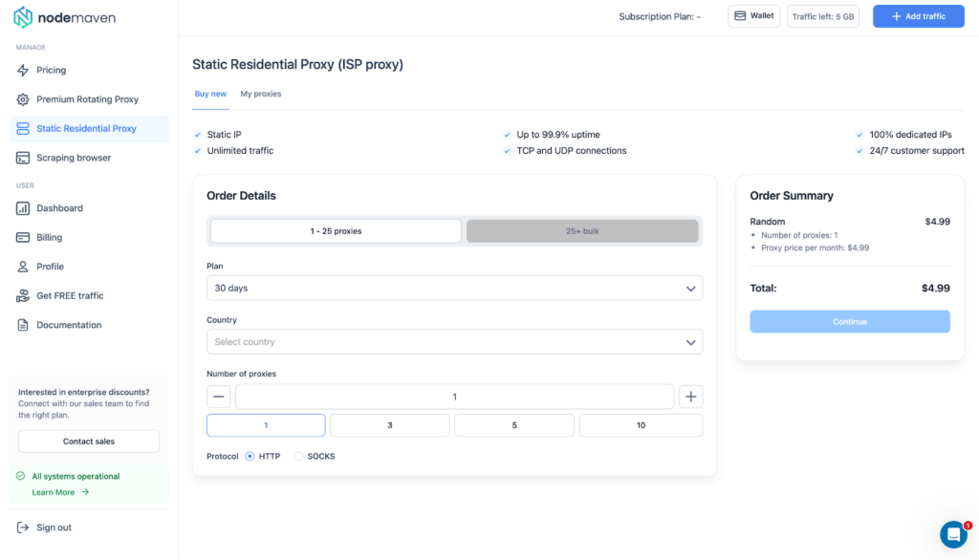
Task: Select the HTTP protocol radio button
Action: click(250, 457)
